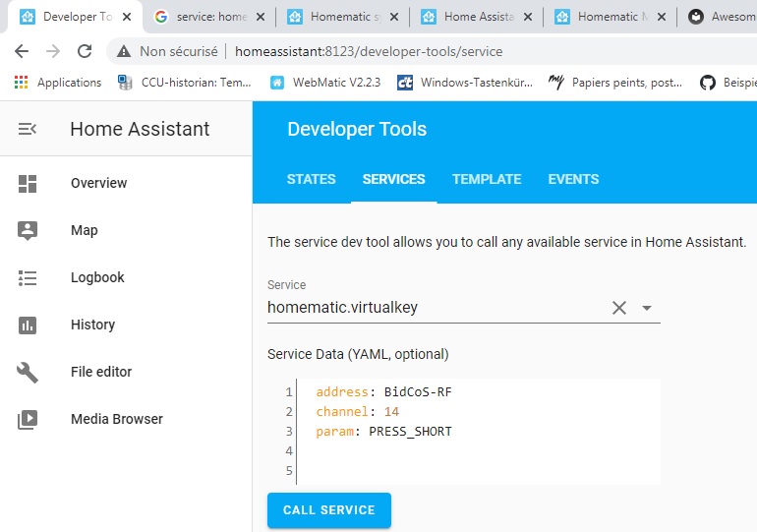Screen dimensions: 757x532
Task: Select the History sidebar item
Action: pos(126,325)
